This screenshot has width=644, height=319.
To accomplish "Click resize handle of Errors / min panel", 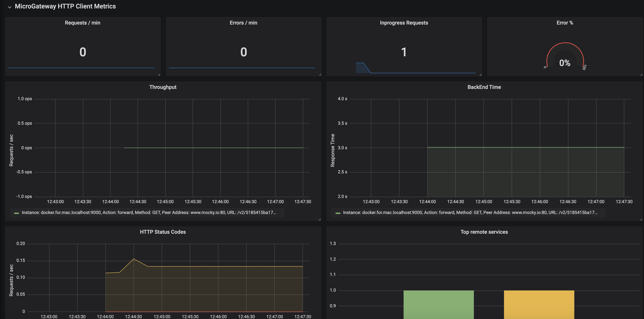I will click(320, 74).
